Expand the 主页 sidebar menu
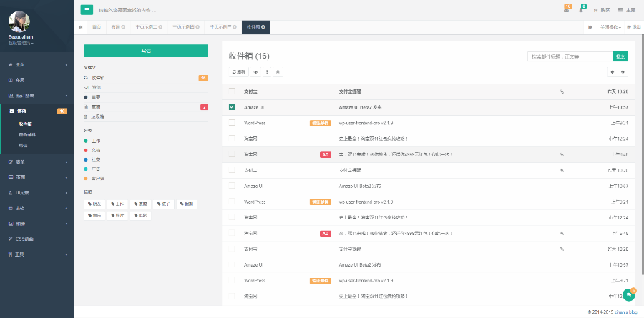 [x=37, y=65]
